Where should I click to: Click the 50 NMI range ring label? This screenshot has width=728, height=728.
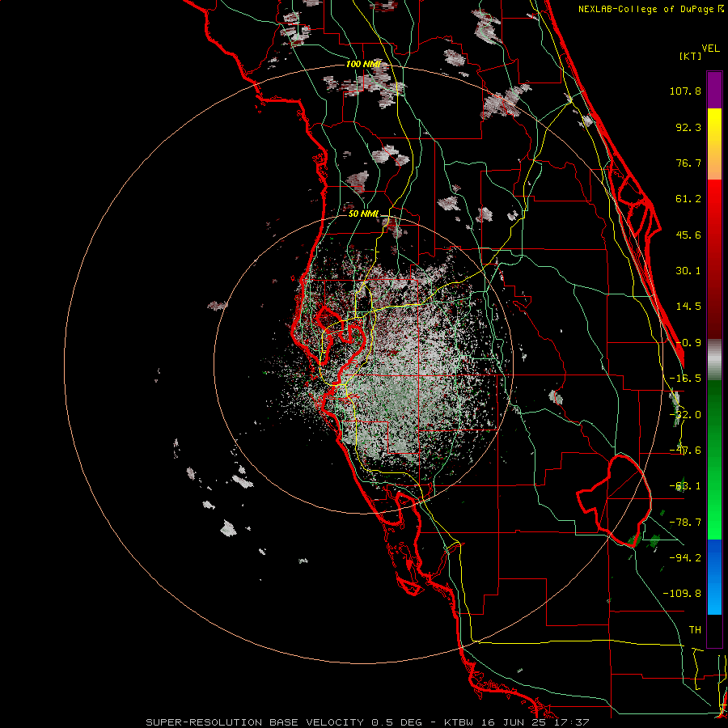(363, 214)
